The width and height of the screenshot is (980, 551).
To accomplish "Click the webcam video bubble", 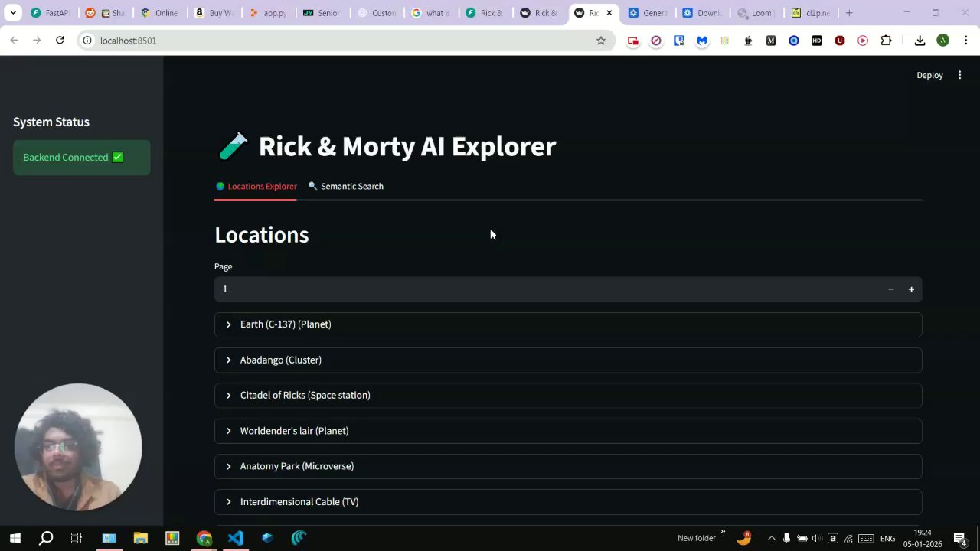I will pos(78,447).
